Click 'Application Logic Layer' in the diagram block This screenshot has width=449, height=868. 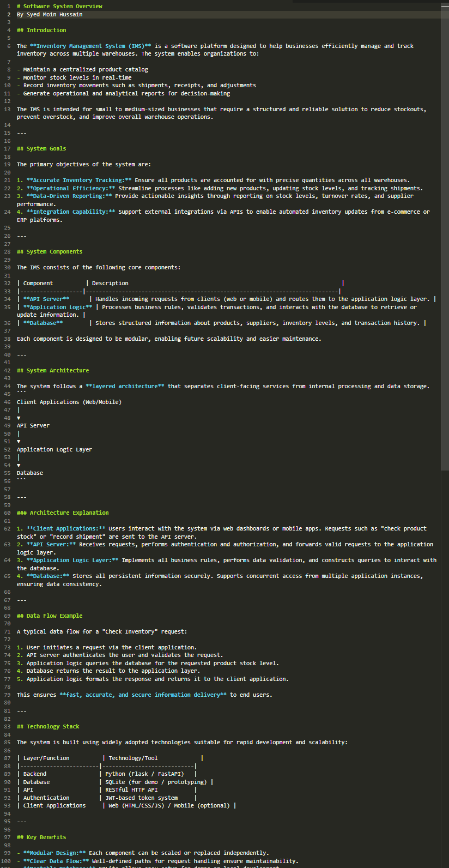(x=54, y=449)
